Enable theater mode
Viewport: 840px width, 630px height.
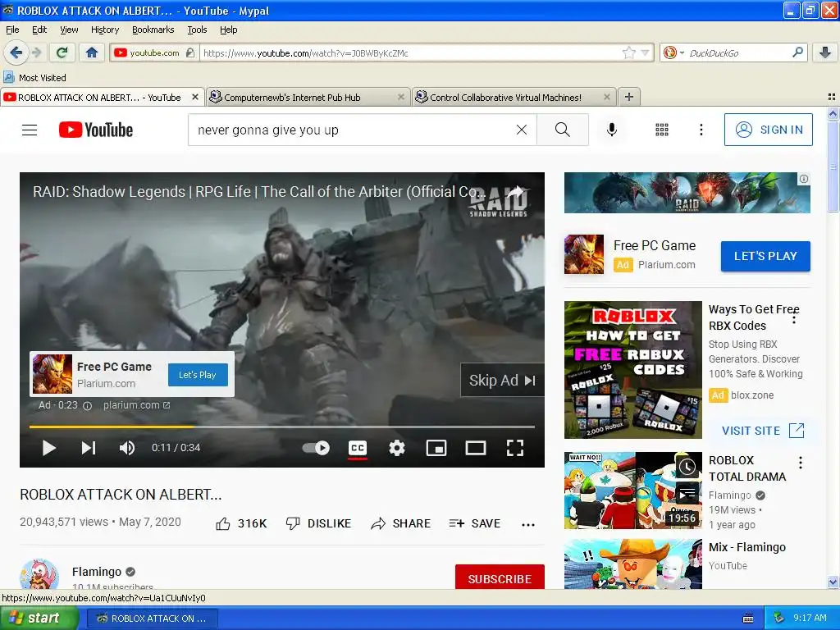(476, 448)
